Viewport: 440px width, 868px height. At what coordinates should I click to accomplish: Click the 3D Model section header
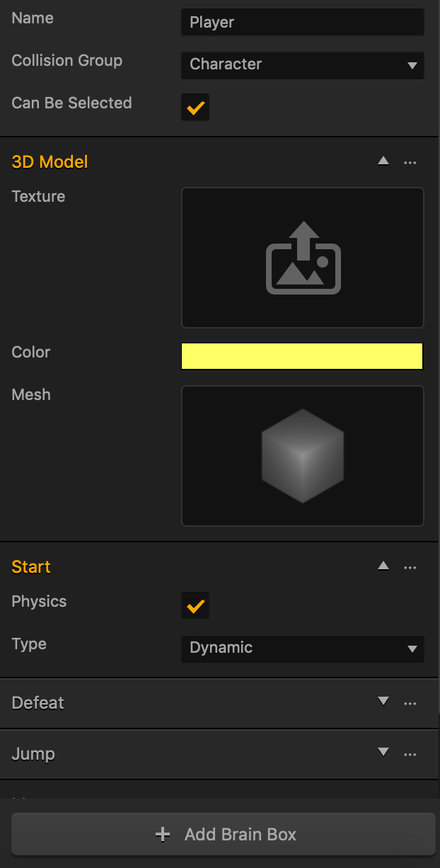pyautogui.click(x=50, y=162)
